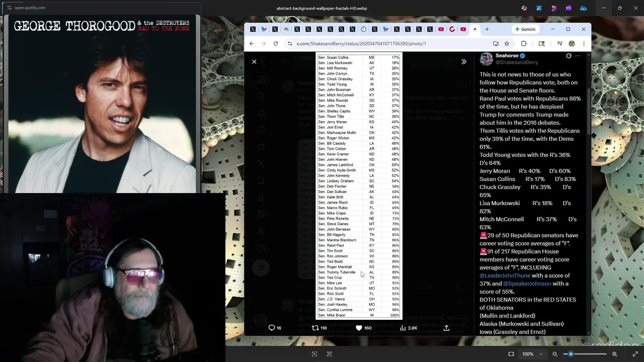Open image editor icon in Photos title bar
644x362 pixels.
pos(539,8)
